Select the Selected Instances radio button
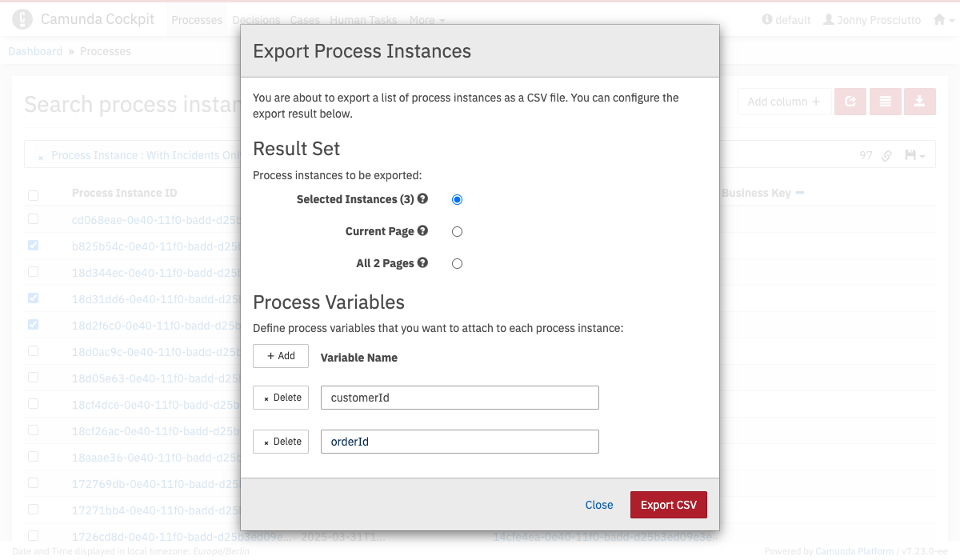 [x=457, y=199]
